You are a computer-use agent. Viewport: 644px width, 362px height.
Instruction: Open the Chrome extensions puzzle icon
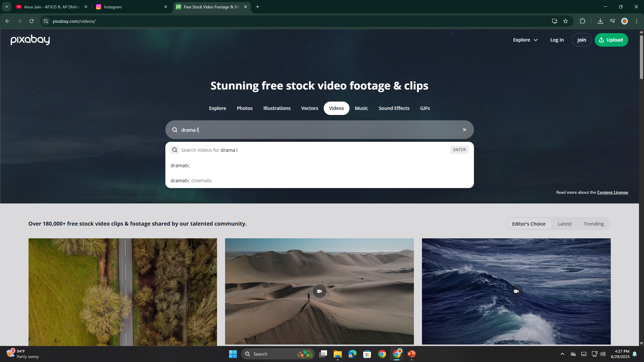click(x=582, y=21)
